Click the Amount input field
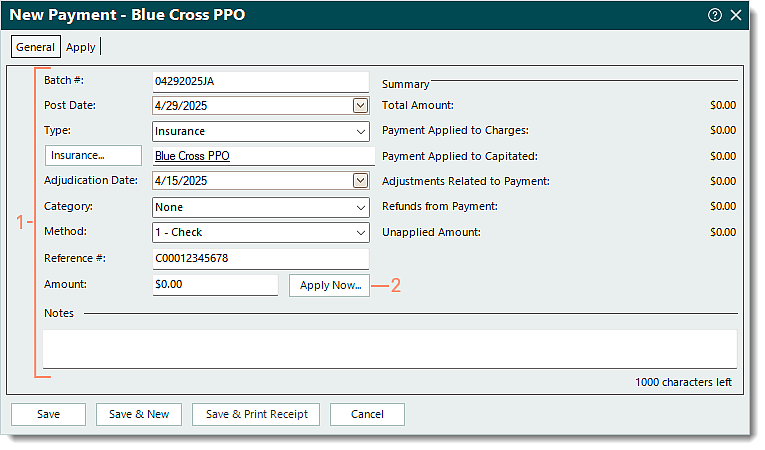 (x=215, y=285)
